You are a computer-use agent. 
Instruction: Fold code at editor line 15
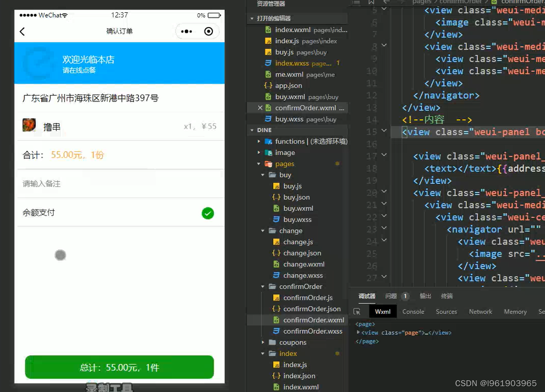(x=384, y=130)
